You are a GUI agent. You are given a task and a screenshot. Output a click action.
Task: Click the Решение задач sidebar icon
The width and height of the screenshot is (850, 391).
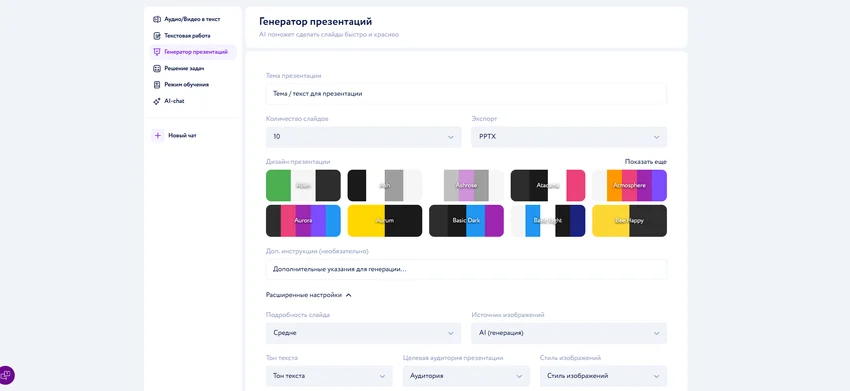tap(157, 69)
